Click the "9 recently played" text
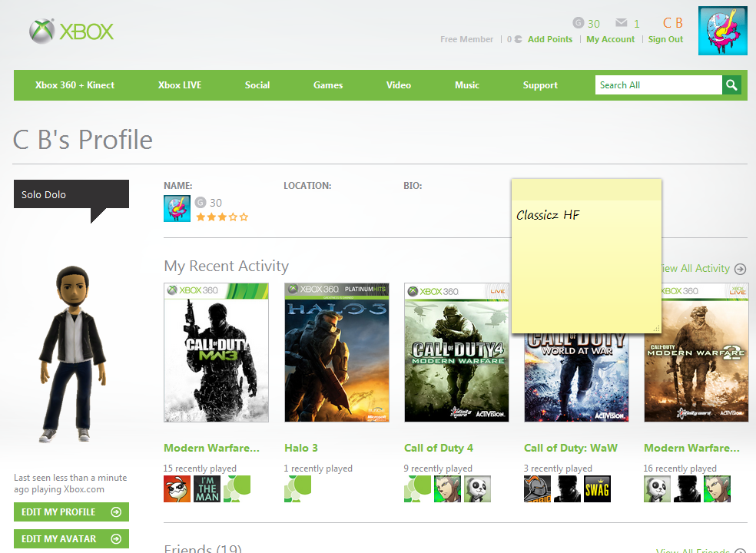Screen dimensions: 756x553 coord(438,469)
